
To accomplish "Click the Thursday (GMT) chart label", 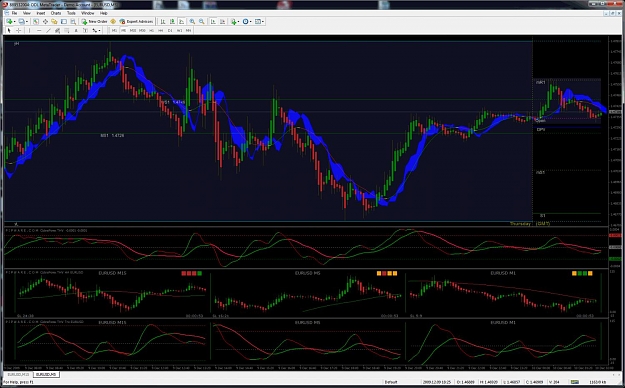I will [x=529, y=224].
